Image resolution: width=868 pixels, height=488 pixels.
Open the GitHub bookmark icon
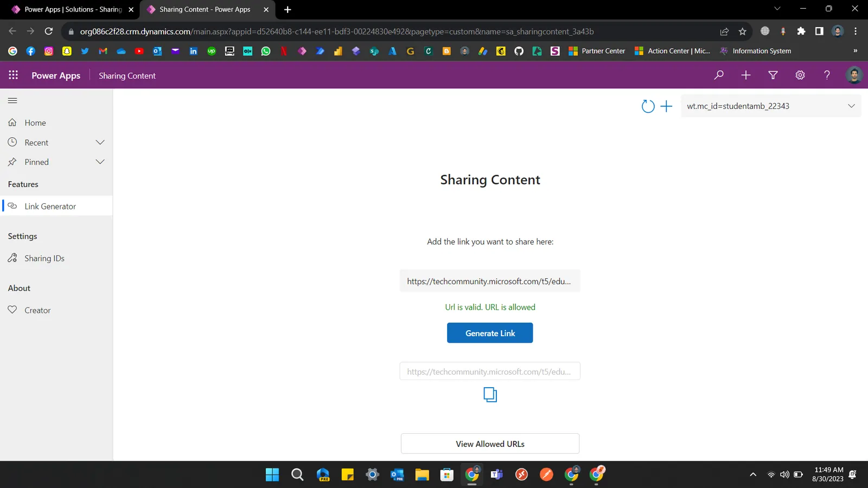tap(519, 51)
